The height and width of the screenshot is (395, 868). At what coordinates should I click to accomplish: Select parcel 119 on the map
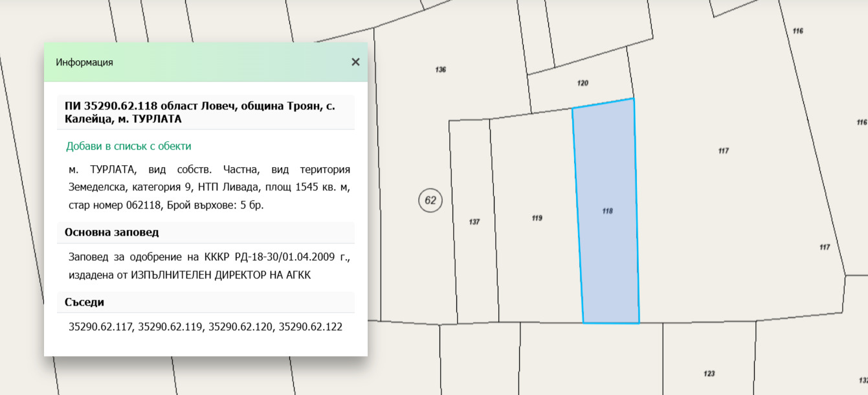point(537,218)
